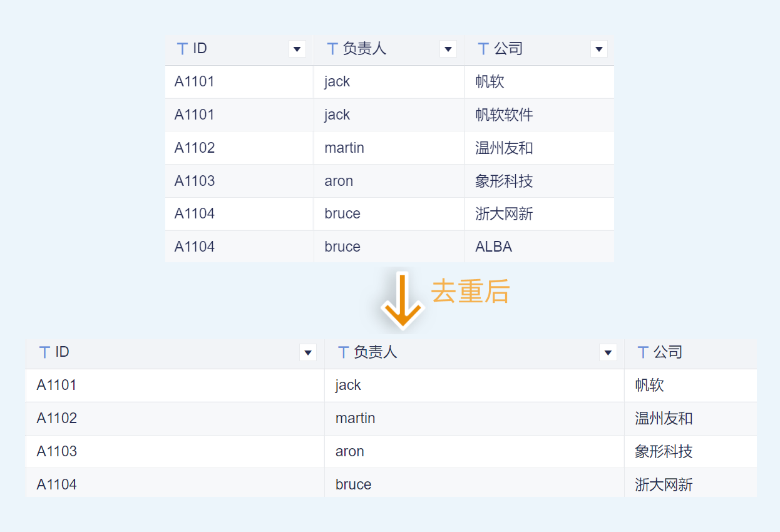Click the text-type icon beside 负责人 in bottom table

coord(343,352)
